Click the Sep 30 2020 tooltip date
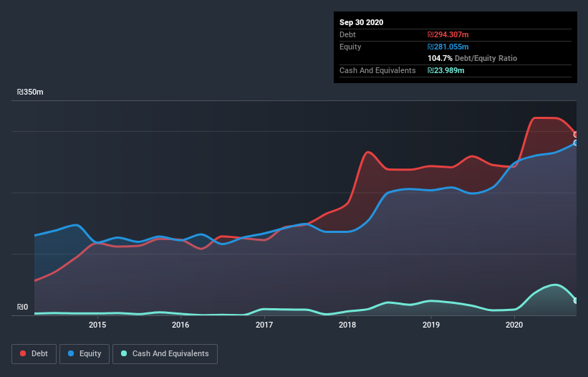Viewport: 588px width, 377px height. [362, 22]
